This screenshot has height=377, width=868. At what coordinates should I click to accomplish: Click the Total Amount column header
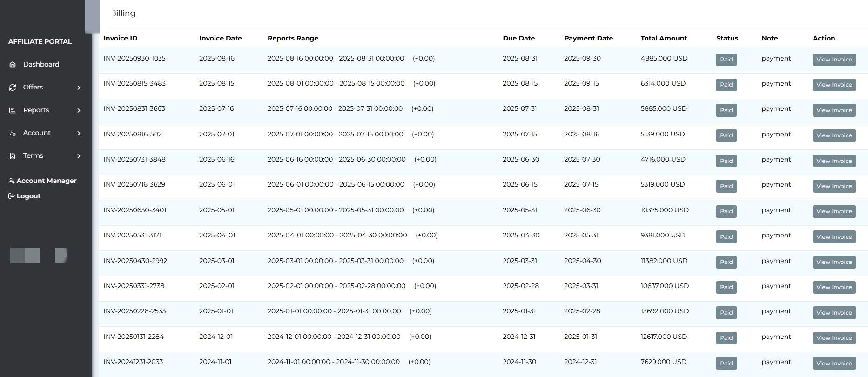pos(663,38)
